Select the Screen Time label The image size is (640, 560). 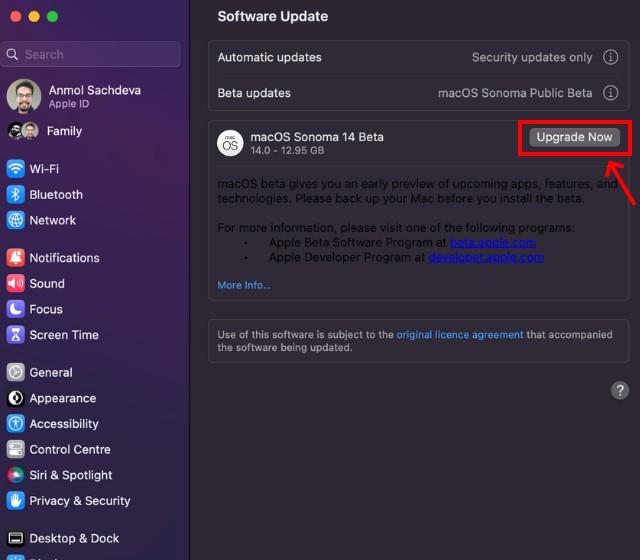(64, 335)
